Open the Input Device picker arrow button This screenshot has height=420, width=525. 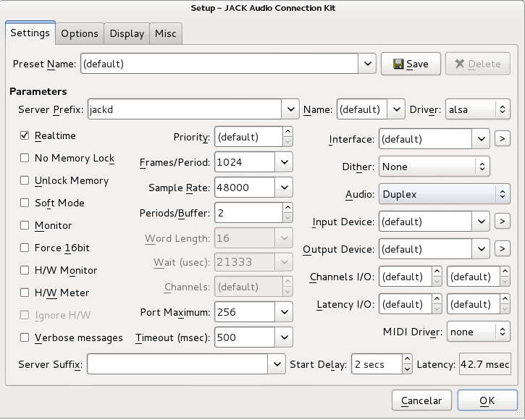pyautogui.click(x=503, y=221)
